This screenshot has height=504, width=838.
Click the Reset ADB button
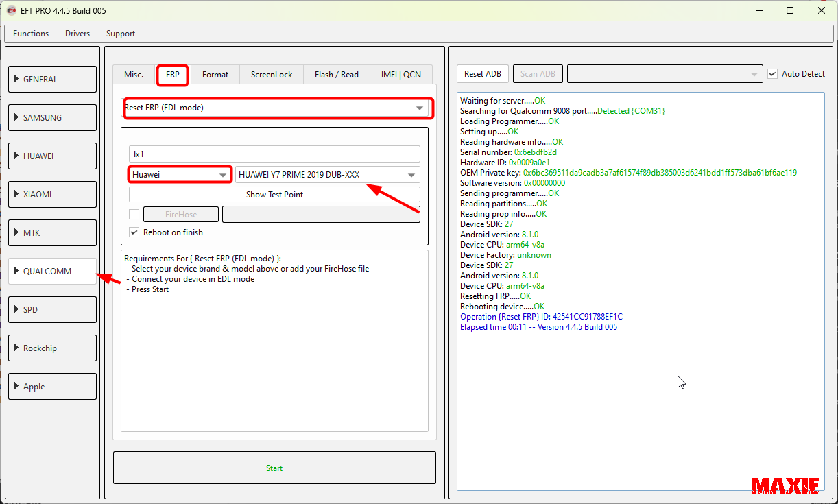pyautogui.click(x=483, y=74)
